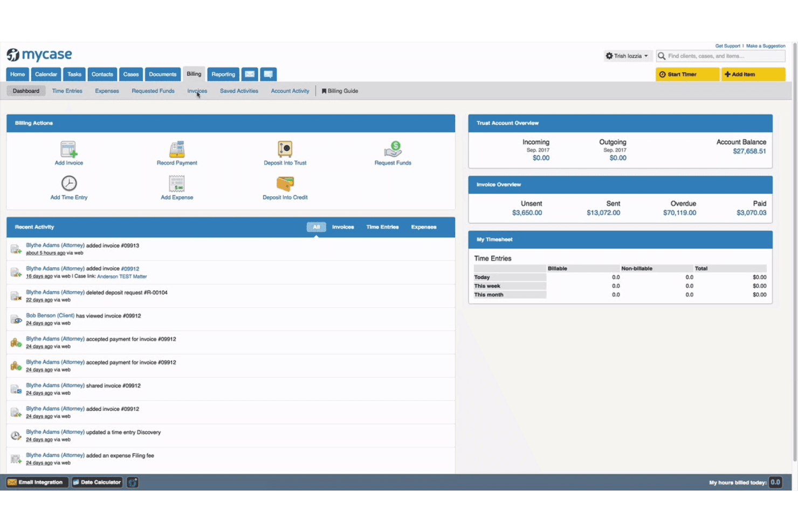The image size is (798, 532).
Task: Open invoice #09912 link
Action: tap(130, 269)
